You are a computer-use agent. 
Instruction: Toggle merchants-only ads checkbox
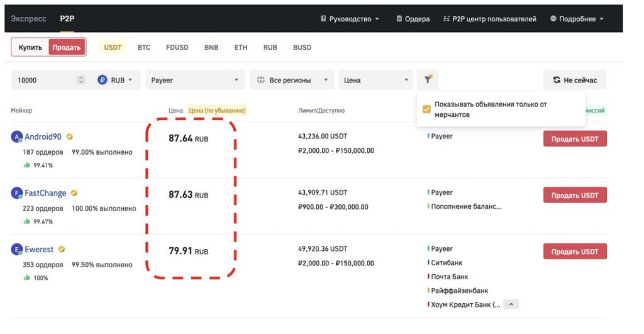click(x=427, y=109)
